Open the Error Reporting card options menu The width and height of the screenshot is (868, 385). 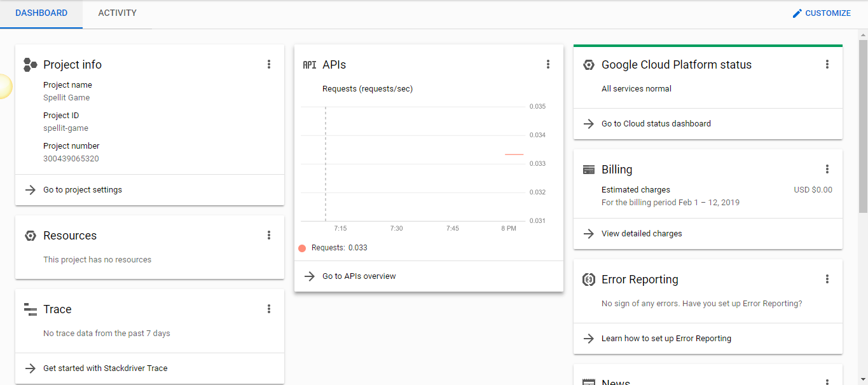pos(827,279)
